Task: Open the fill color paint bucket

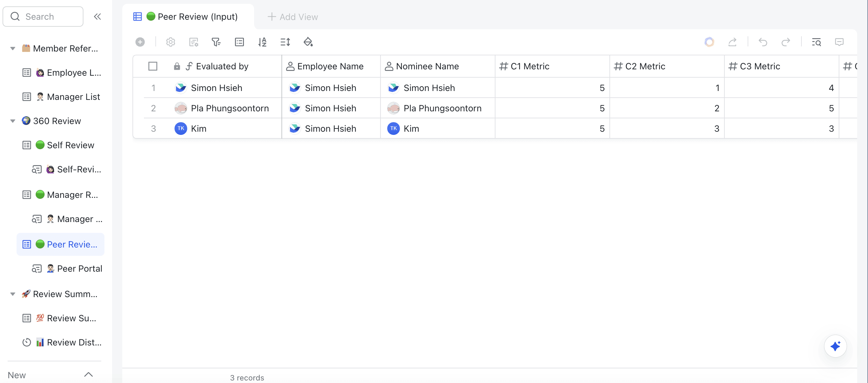Action: click(x=308, y=42)
